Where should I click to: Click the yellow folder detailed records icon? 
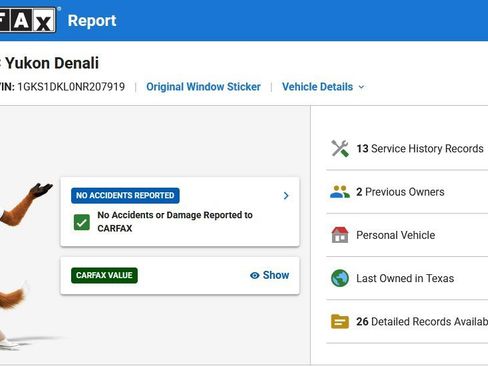click(x=340, y=321)
